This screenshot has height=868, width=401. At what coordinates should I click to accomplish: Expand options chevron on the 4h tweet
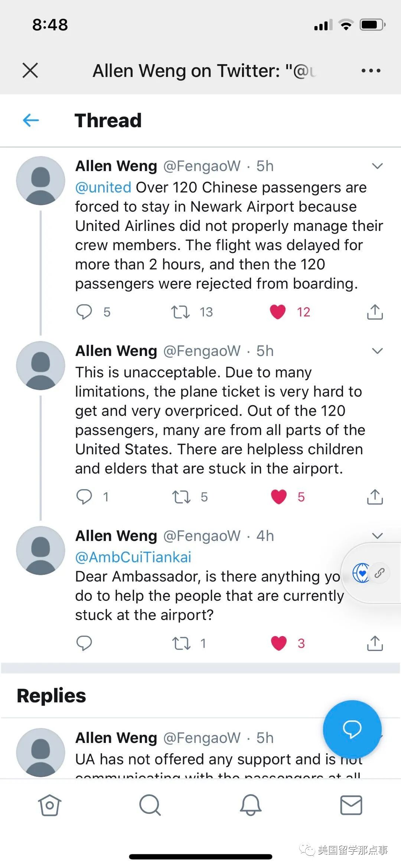[x=377, y=535]
